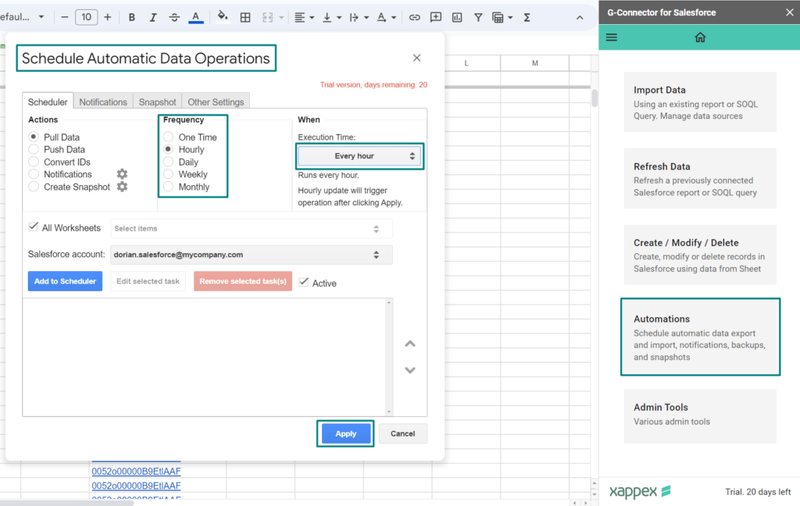
Task: Open Import Data card
Action: (700, 102)
